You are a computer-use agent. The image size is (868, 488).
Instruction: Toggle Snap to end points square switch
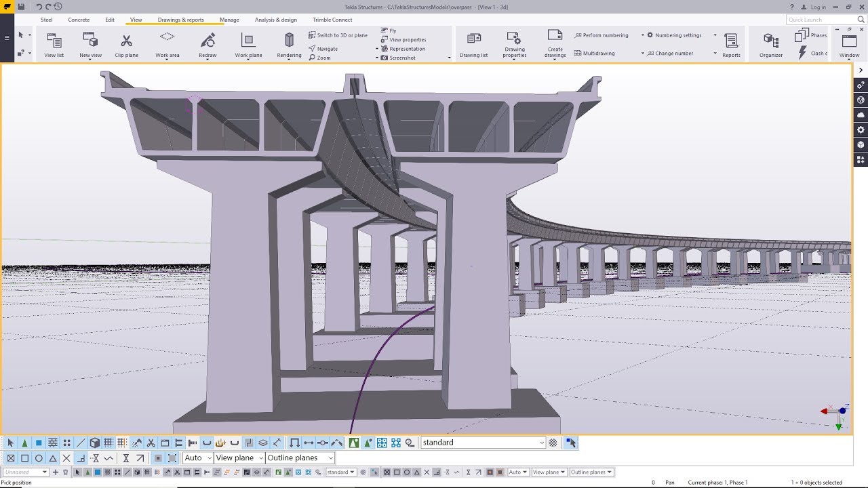click(x=24, y=458)
